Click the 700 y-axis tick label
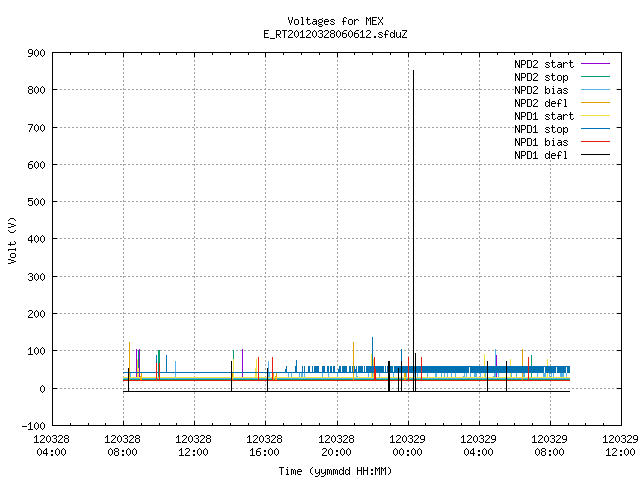640x480 pixels. (36, 128)
